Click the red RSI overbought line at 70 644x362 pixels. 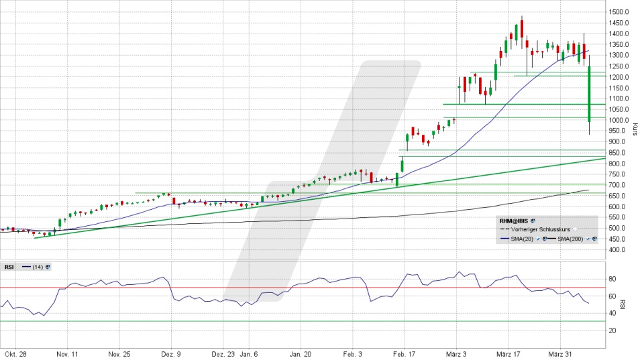tap(303, 288)
